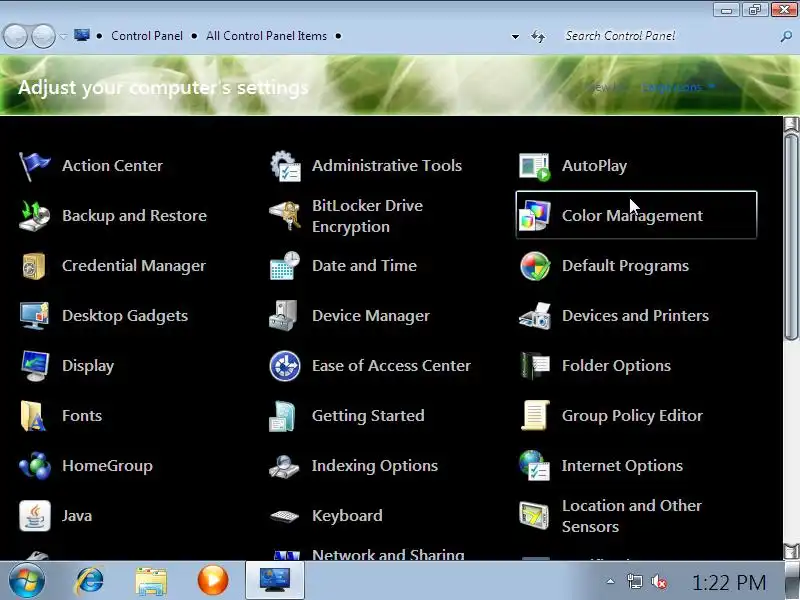Click the computer icon in address bar
Viewport: 800px width, 600px height.
[82, 35]
